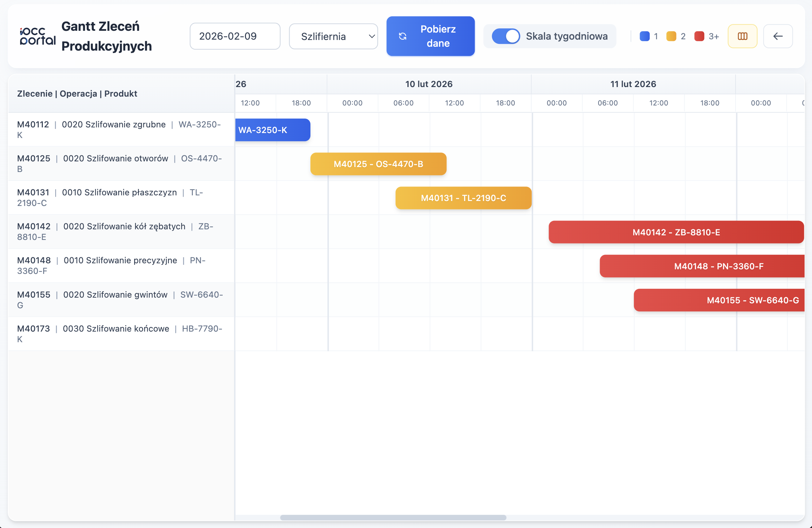Select the red M40142 - ZB-8810-E bar
The height and width of the screenshot is (528, 812).
click(676, 232)
